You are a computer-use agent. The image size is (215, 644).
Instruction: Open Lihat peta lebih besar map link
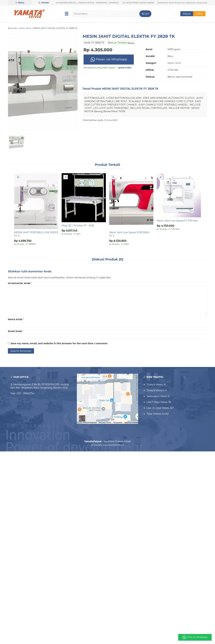point(91,378)
